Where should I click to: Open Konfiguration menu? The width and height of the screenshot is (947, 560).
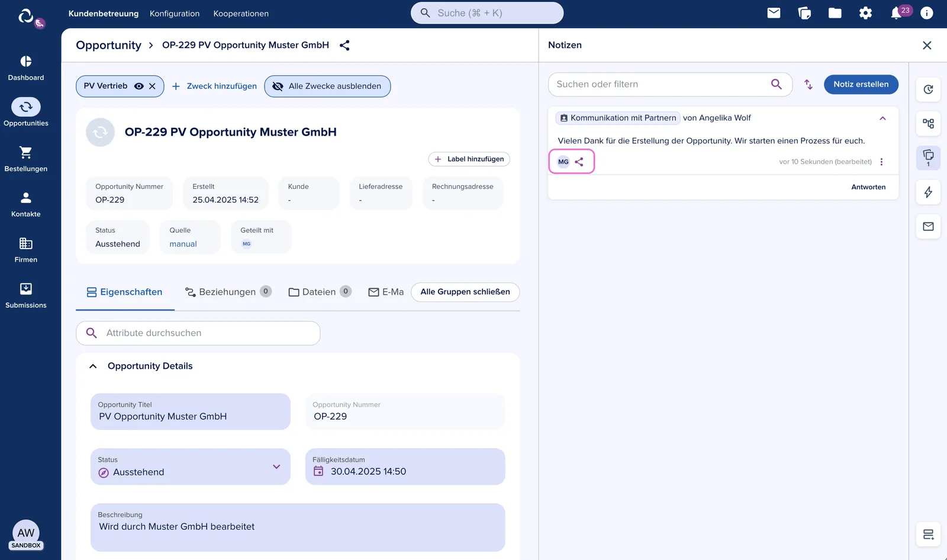coord(175,14)
